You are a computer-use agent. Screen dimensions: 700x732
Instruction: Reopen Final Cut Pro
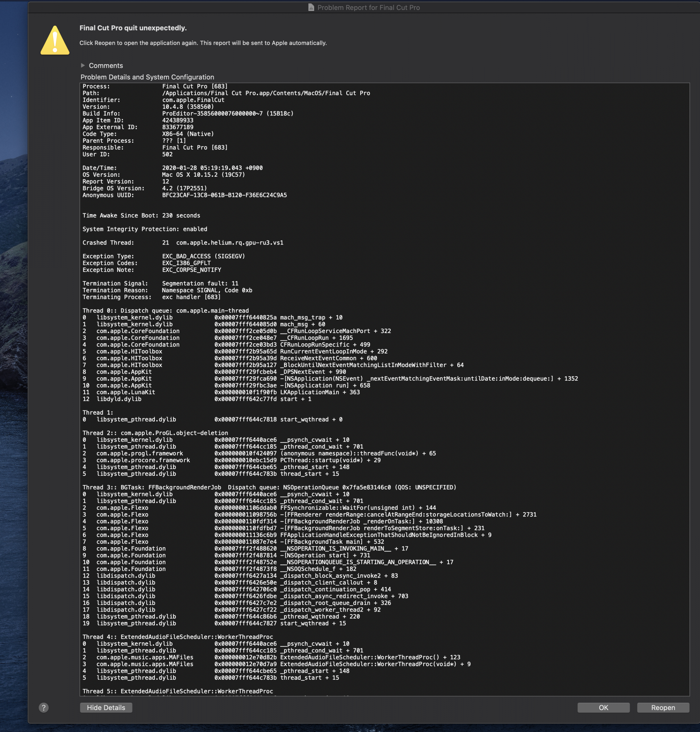click(x=663, y=707)
